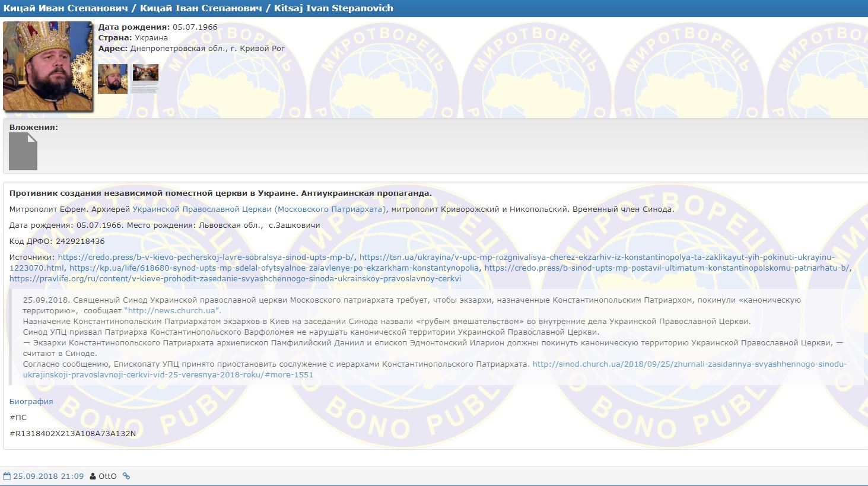The width and height of the screenshot is (868, 486).
Task: Open the second small screenshot thumbnail
Action: [145, 79]
